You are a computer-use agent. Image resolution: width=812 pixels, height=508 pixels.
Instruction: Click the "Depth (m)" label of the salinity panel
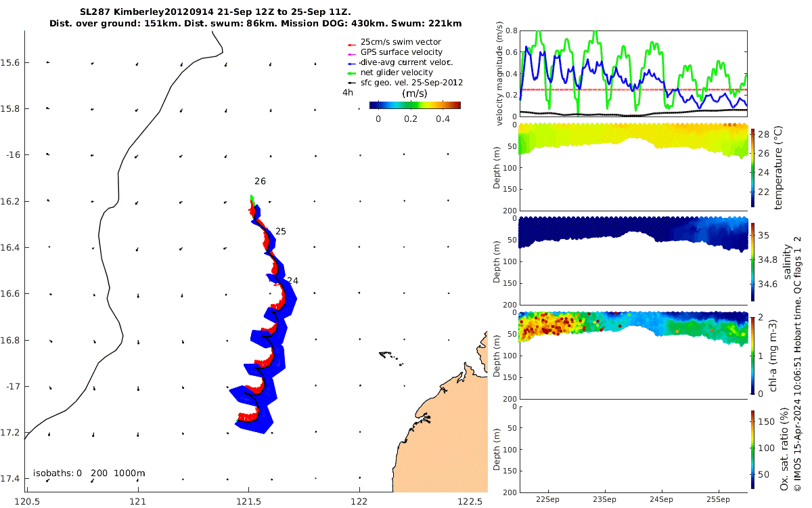497,262
